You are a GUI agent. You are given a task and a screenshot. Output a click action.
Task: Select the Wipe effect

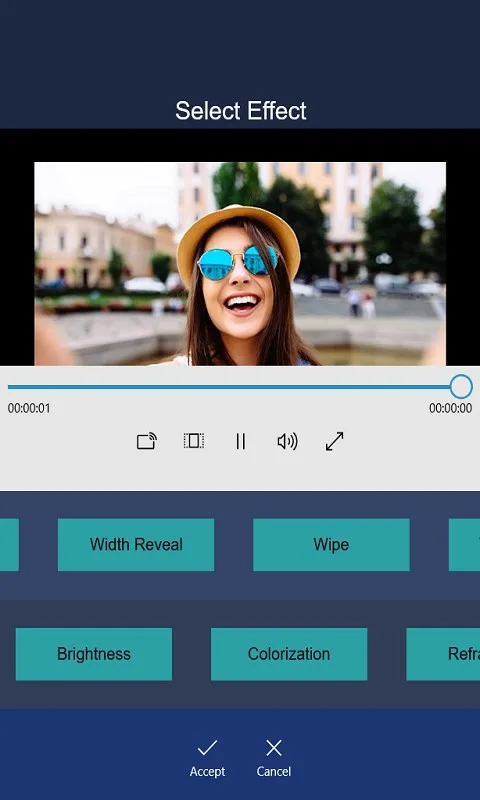coord(331,544)
